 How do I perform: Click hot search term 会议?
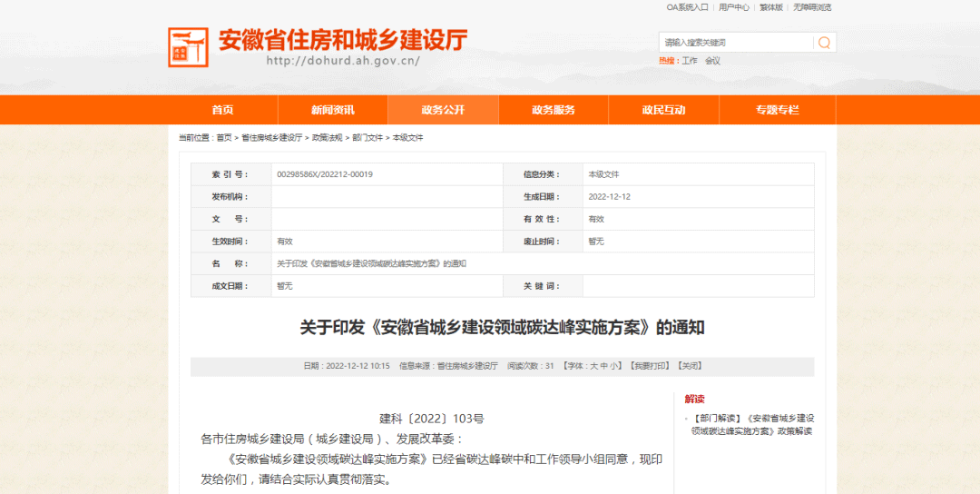(712, 61)
